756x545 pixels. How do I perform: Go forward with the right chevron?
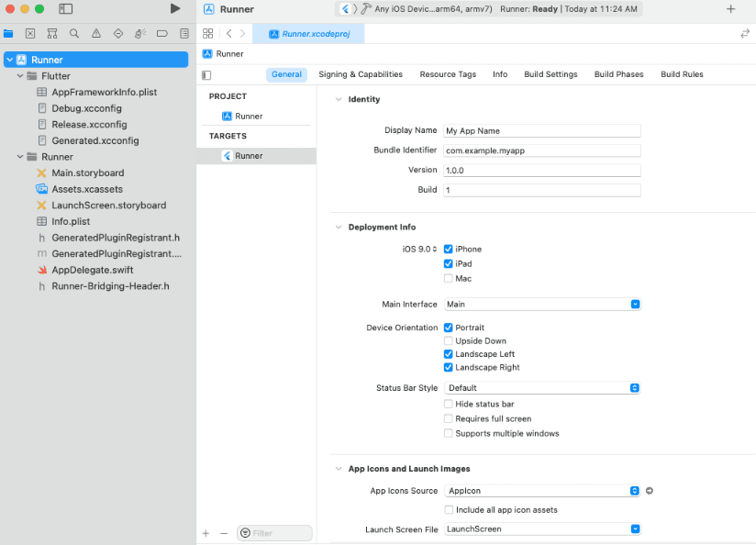[x=242, y=33]
